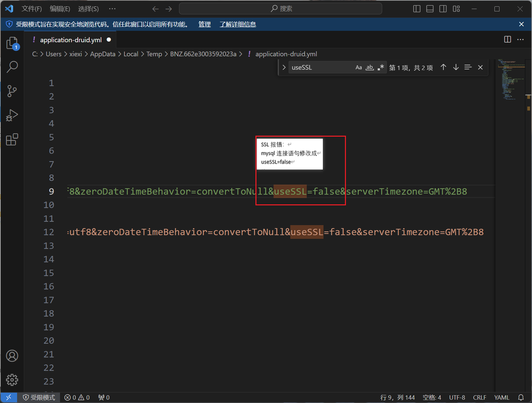Open the editor more actions ellipsis

click(520, 40)
